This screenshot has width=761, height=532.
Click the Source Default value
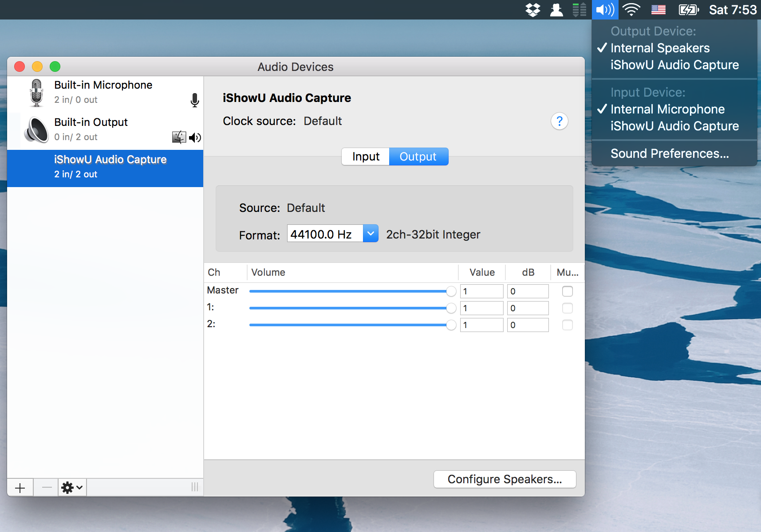click(x=306, y=208)
